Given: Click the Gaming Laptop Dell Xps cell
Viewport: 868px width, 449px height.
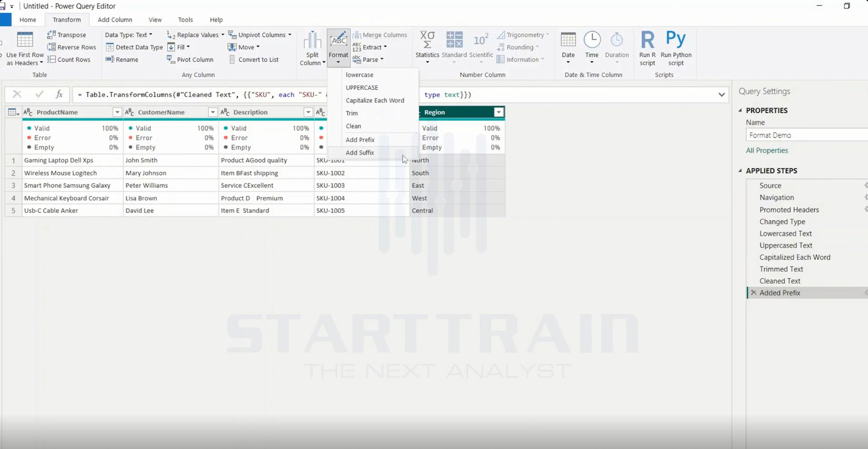Looking at the screenshot, I should pyautogui.click(x=72, y=160).
